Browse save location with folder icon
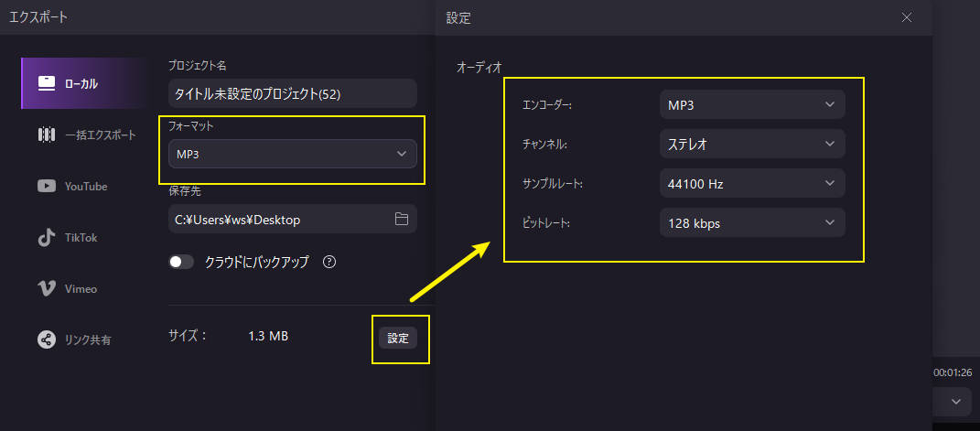This screenshot has height=431, width=980. click(402, 220)
